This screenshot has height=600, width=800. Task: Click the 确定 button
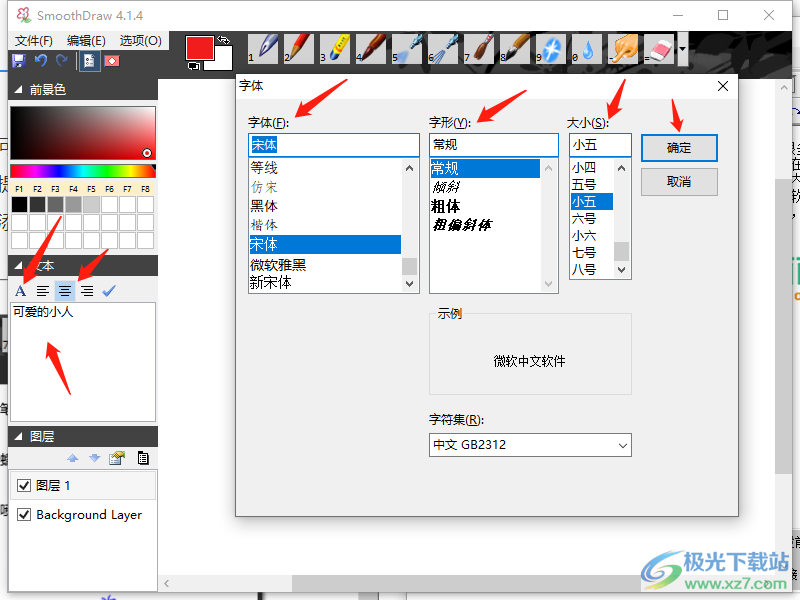(x=679, y=148)
